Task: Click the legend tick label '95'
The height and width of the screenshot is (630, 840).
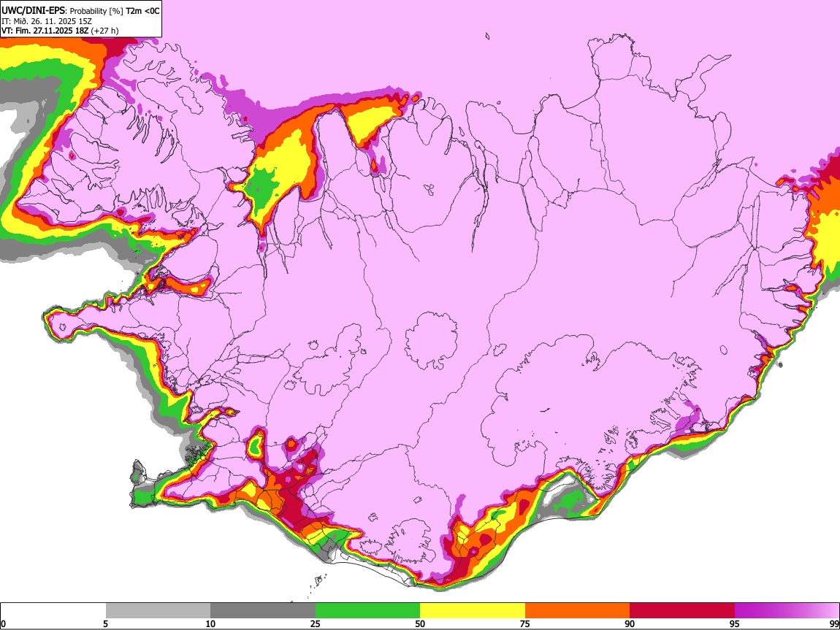Action: pyautogui.click(x=735, y=623)
